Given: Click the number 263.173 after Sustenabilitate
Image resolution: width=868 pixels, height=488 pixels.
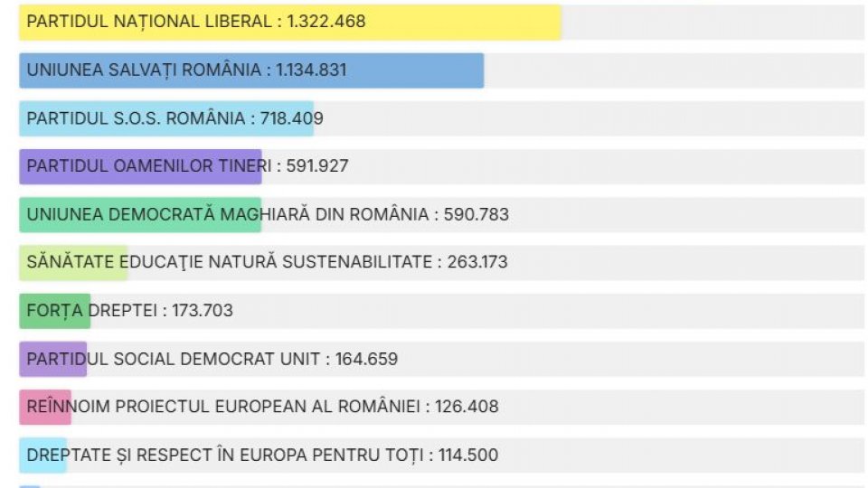Looking at the screenshot, I should pos(477,262).
